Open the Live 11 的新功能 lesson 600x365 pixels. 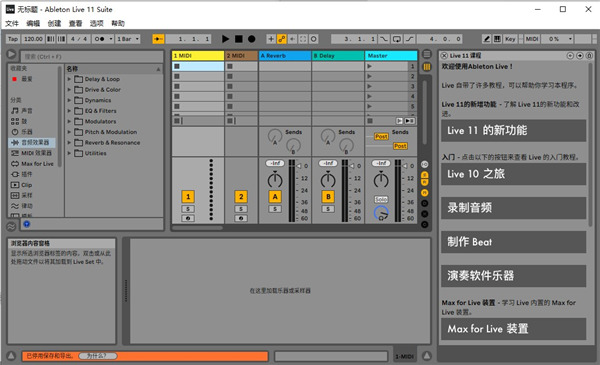tap(514, 131)
